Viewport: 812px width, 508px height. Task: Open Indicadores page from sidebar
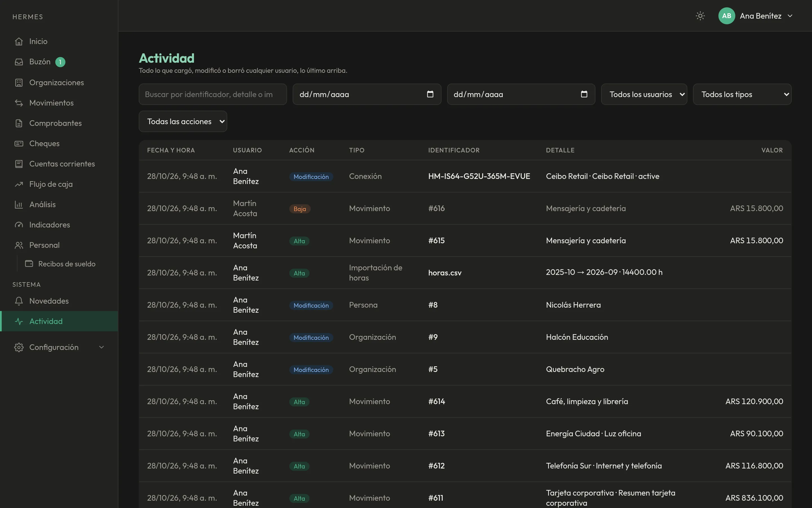pyautogui.click(x=59, y=225)
